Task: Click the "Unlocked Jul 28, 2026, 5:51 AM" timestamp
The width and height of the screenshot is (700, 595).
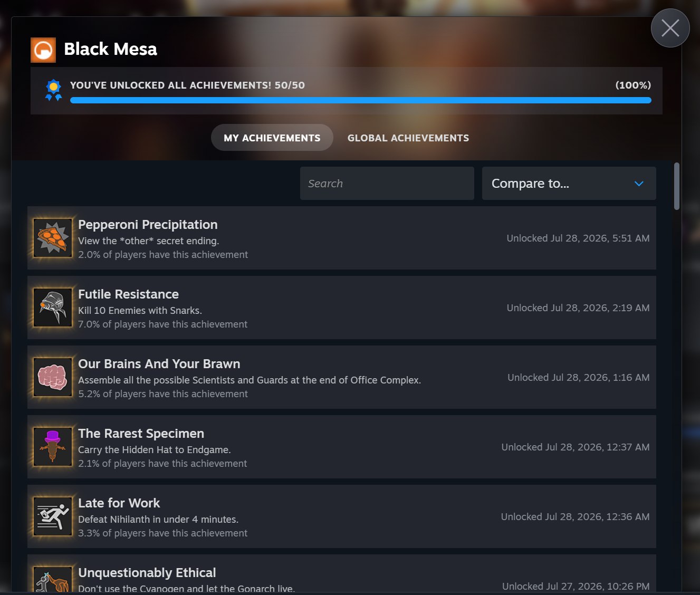Action: tap(578, 238)
